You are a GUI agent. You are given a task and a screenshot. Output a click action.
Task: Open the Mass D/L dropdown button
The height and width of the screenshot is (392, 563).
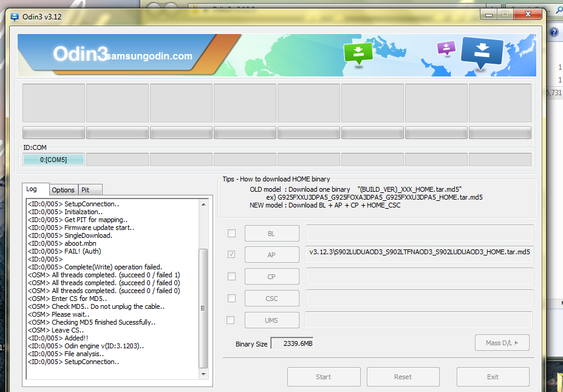click(502, 343)
